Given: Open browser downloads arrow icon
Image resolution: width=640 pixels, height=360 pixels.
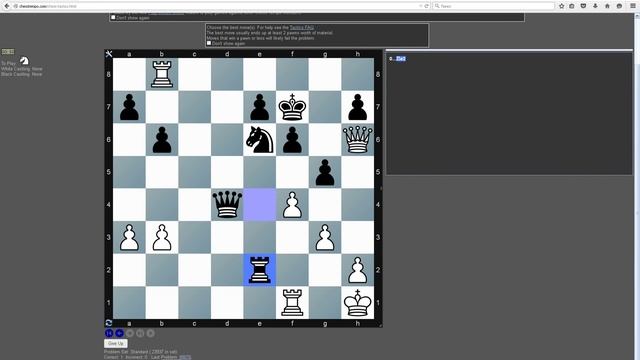Looking at the screenshot, I should 595,6.
